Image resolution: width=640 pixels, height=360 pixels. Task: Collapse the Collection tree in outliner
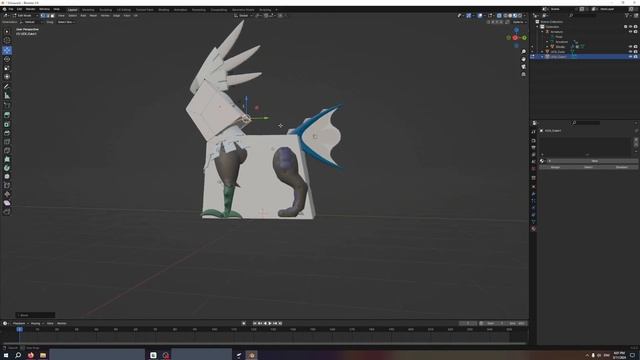pyautogui.click(x=538, y=27)
